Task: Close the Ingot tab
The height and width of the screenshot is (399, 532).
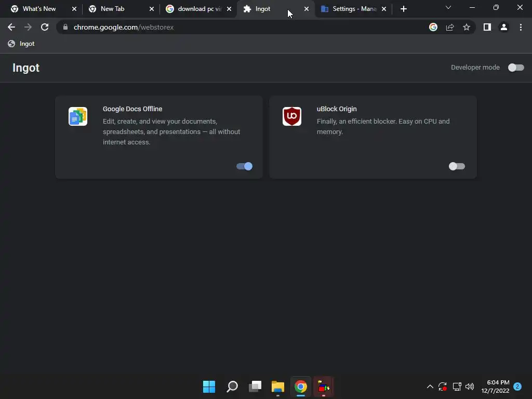Action: [307, 9]
